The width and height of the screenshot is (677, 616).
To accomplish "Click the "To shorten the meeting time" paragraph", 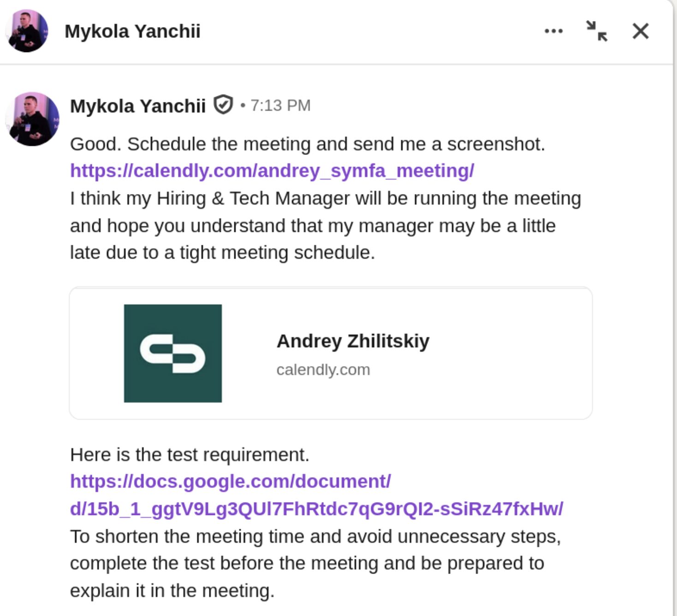I will [x=315, y=563].
